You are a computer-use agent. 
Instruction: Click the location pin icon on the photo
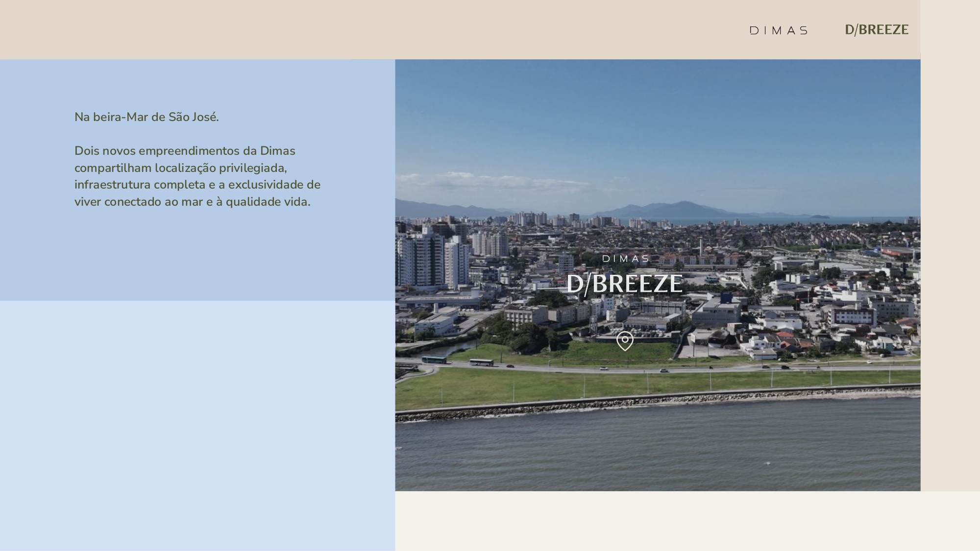(625, 341)
